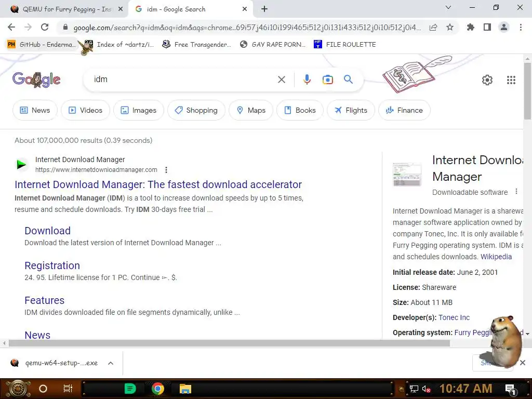The image size is (532, 399).
Task: Start voice search with microphone
Action: coord(307,79)
